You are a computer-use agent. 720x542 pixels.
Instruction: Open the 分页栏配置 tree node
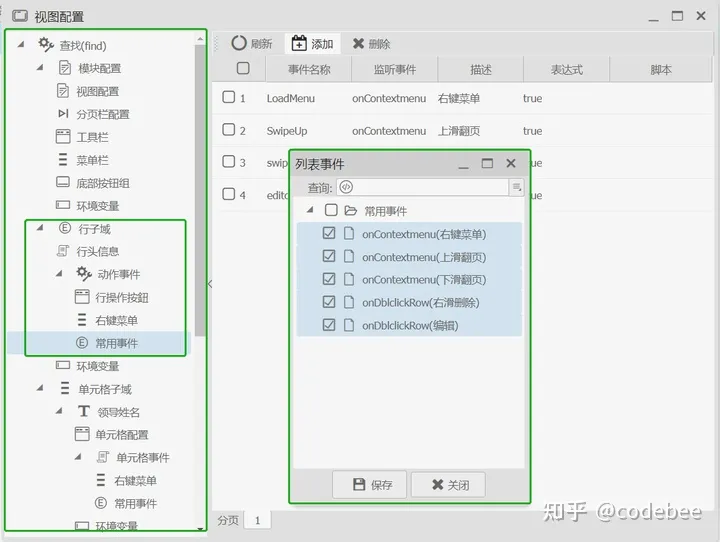[x=102, y=114]
